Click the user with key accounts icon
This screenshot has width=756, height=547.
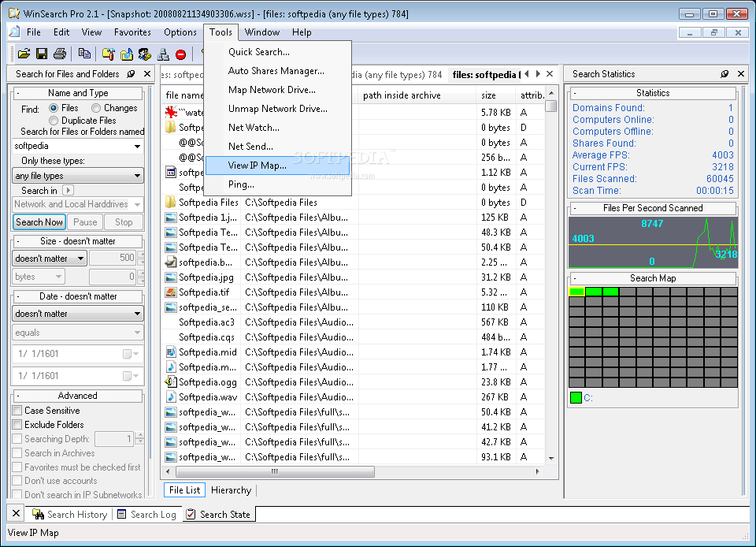(145, 54)
